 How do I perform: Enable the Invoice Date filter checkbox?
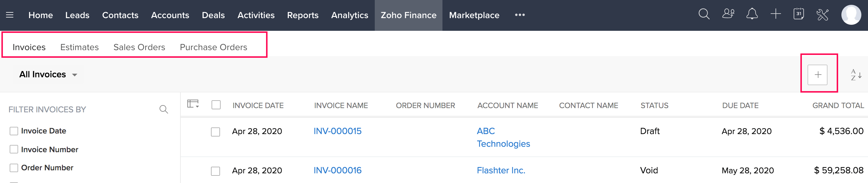tap(14, 131)
